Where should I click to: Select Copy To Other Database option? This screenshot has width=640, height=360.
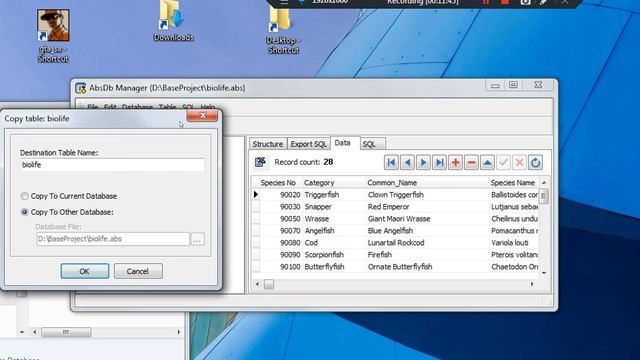click(67, 212)
